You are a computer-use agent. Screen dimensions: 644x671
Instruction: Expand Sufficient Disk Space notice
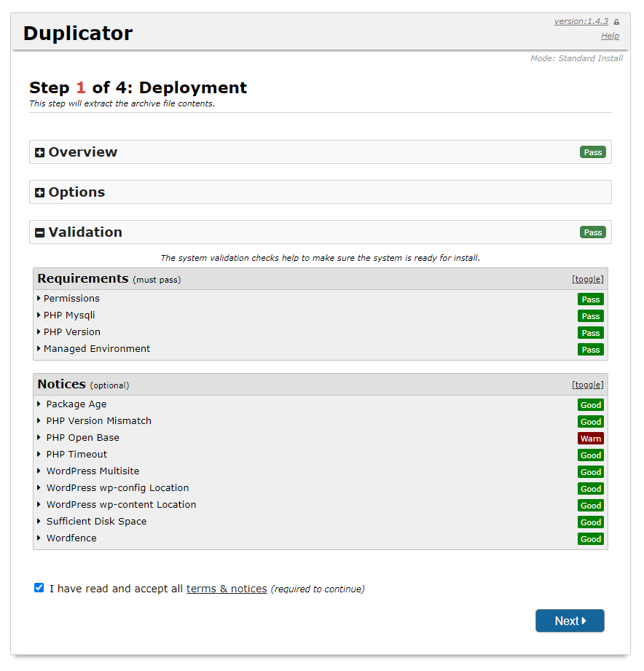92,521
